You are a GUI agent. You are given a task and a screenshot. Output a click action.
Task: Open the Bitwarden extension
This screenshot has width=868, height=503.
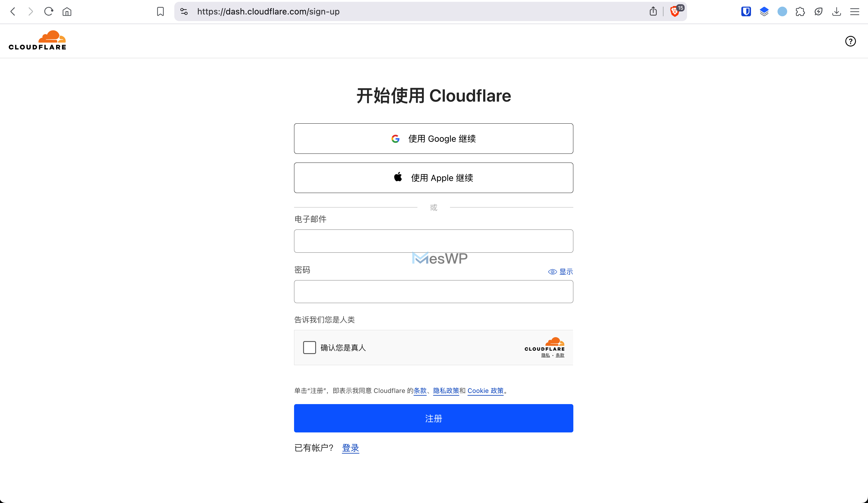click(746, 12)
